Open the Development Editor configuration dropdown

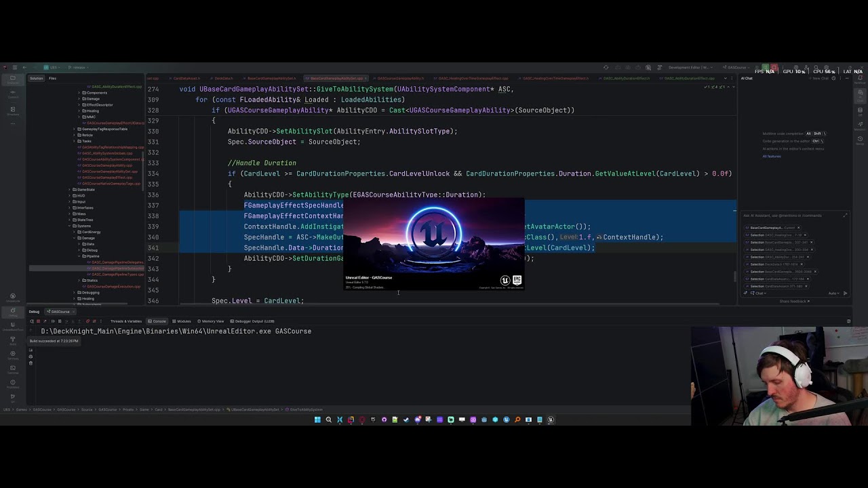click(690, 67)
